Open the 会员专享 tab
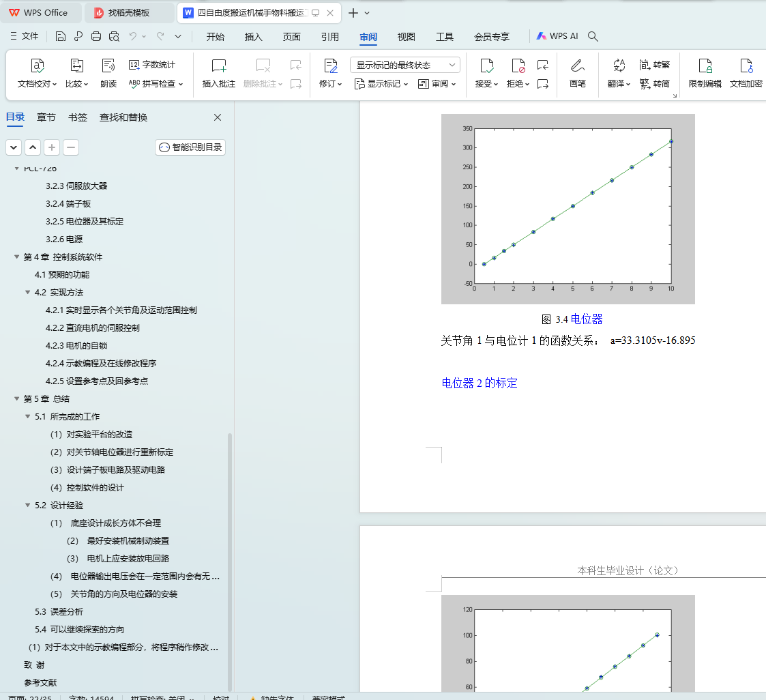 (491, 37)
